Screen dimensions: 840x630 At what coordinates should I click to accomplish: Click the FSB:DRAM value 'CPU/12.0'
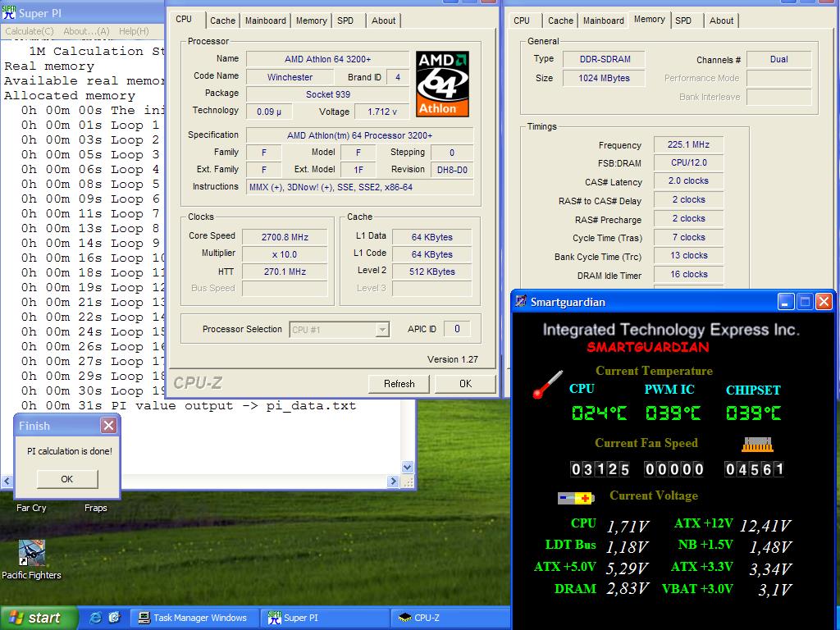[x=688, y=162]
